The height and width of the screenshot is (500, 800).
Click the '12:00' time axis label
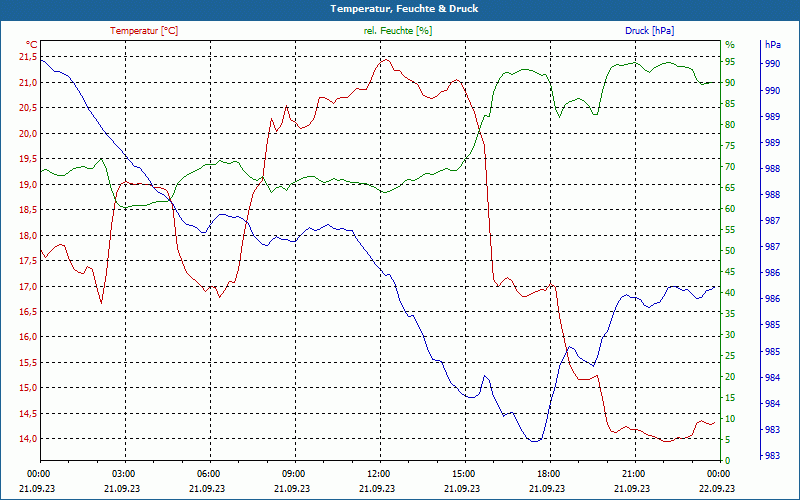(380, 473)
